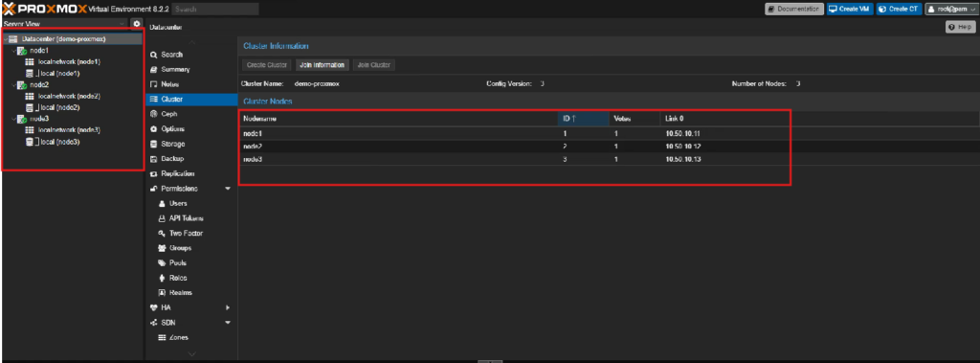The height and width of the screenshot is (363, 980).
Task: Sort by the Votes column header
Action: pos(635,119)
